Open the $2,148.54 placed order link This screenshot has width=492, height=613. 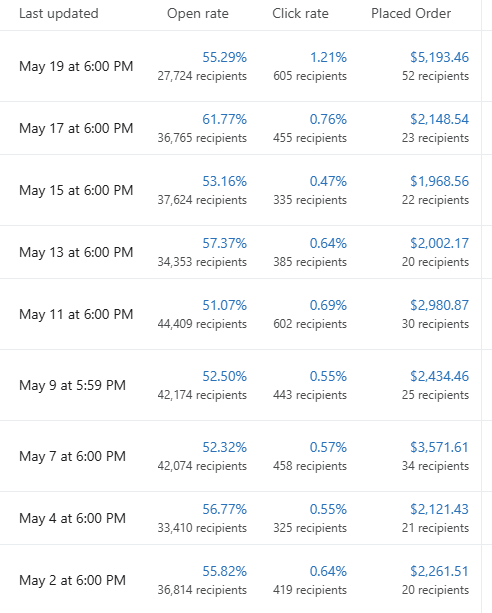[439, 119]
